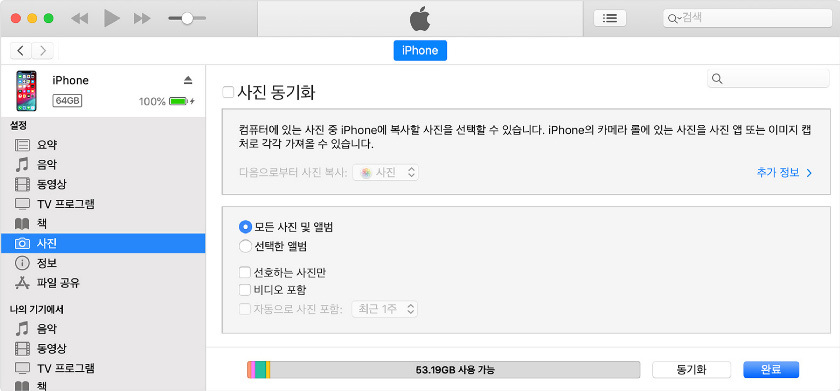Open the list view button

(x=610, y=18)
